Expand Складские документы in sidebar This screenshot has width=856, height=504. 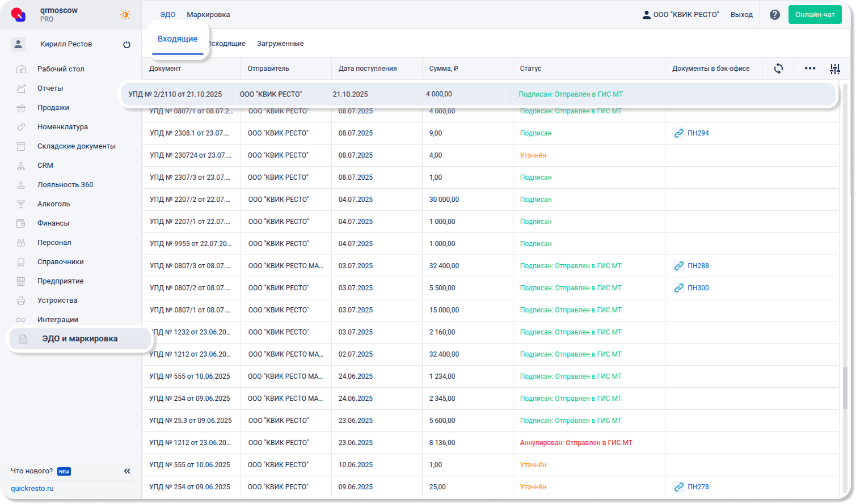coord(76,146)
